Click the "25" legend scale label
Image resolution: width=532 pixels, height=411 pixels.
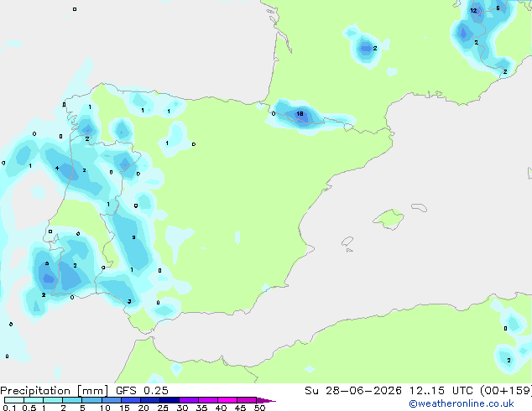tap(163, 408)
